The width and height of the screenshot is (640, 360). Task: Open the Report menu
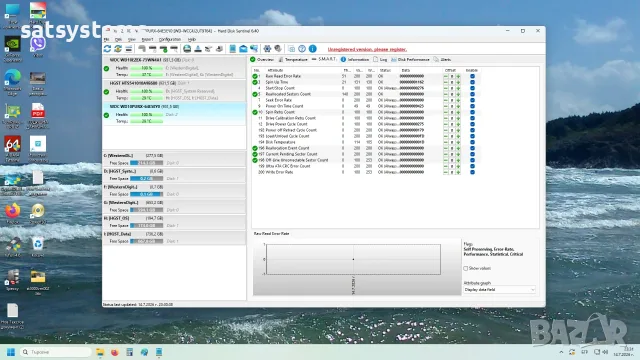click(147, 40)
